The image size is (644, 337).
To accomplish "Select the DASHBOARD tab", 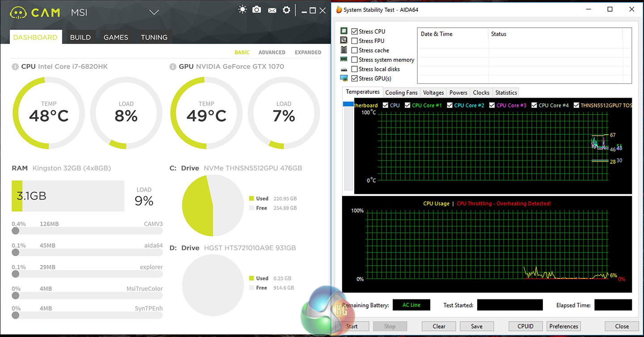I will 35,37.
